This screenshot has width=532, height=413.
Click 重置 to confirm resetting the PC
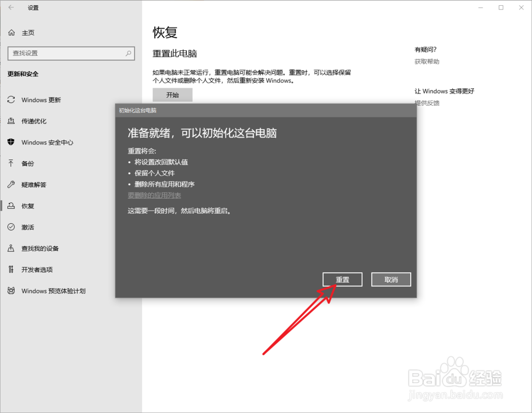[x=342, y=279]
